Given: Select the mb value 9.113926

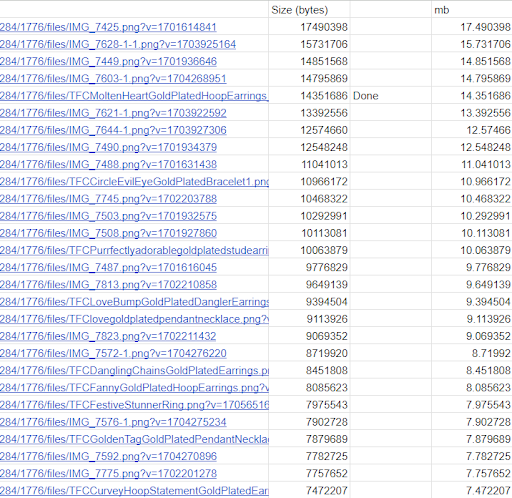Looking at the screenshot, I should (472, 319).
